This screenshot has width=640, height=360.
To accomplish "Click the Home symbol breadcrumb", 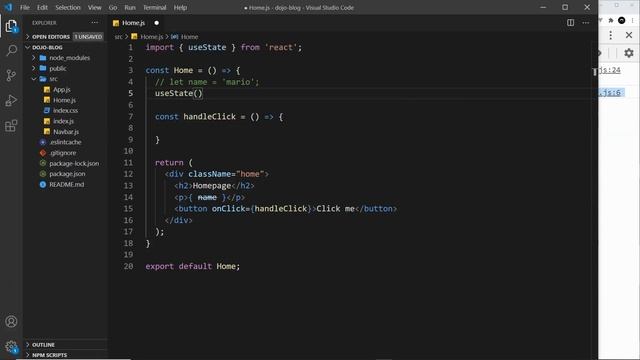I will tap(189, 37).
